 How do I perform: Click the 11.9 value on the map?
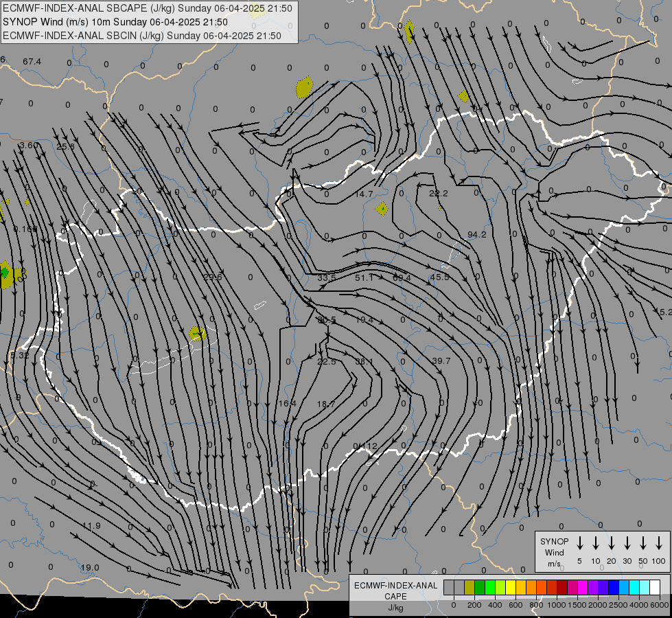(x=91, y=526)
